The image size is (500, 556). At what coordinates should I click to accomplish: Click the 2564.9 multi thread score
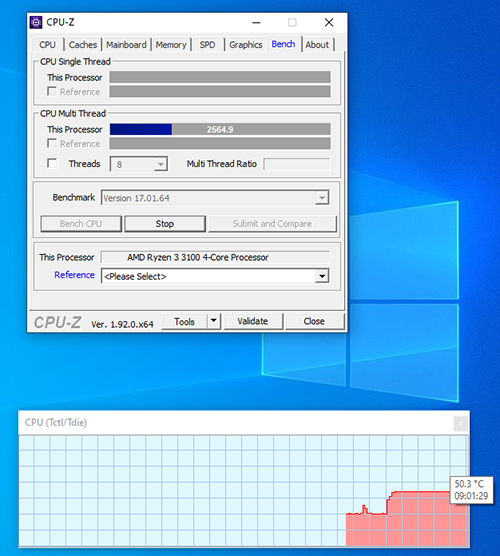pos(220,129)
